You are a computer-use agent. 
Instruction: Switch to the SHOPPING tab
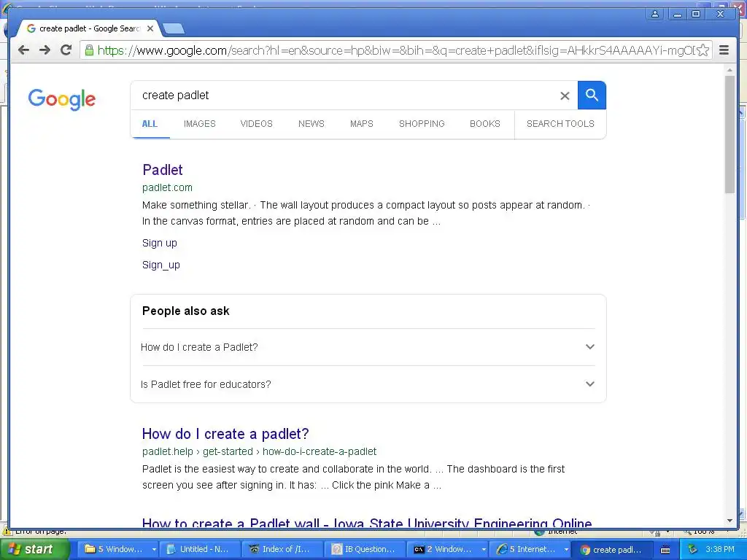tap(422, 124)
